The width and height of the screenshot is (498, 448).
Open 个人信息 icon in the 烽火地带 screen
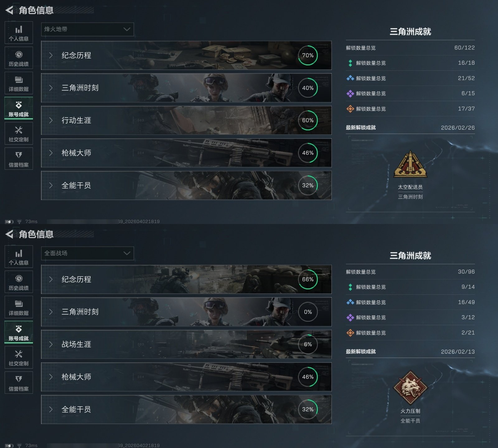pos(19,30)
